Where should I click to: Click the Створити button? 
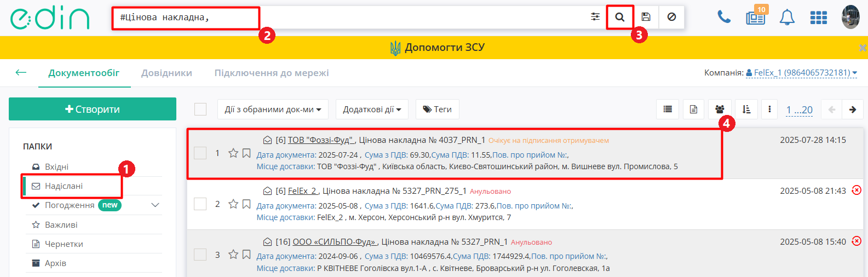click(x=93, y=109)
